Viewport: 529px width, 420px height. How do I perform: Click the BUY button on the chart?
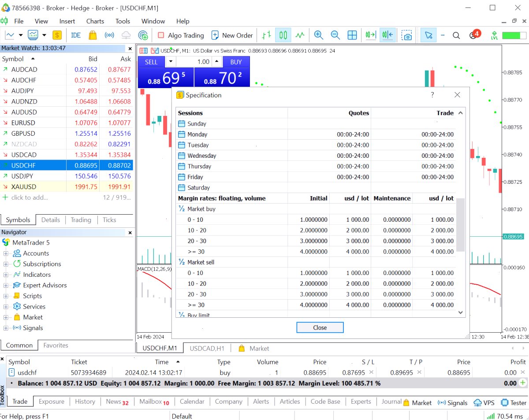tap(236, 62)
